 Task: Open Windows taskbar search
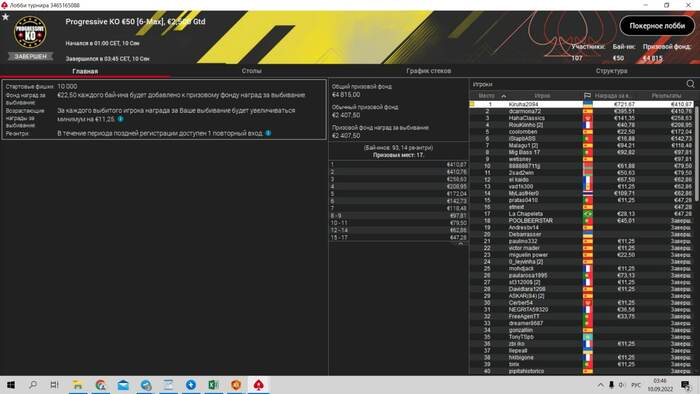pyautogui.click(x=33, y=385)
